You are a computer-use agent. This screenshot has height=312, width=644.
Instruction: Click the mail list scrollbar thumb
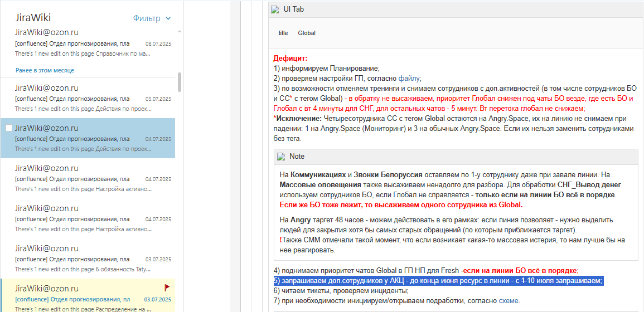pos(180,82)
